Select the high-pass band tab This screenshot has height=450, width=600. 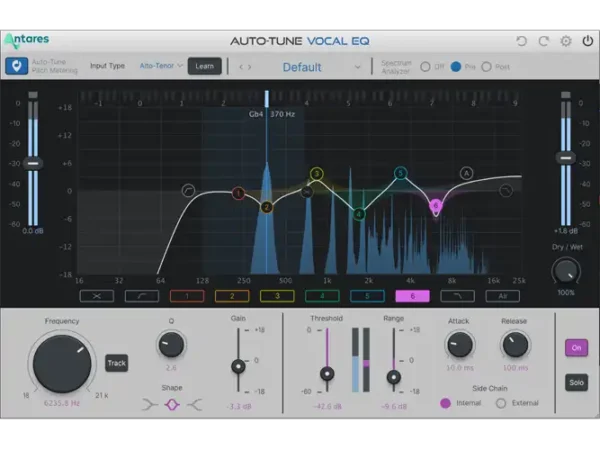pos(142,296)
